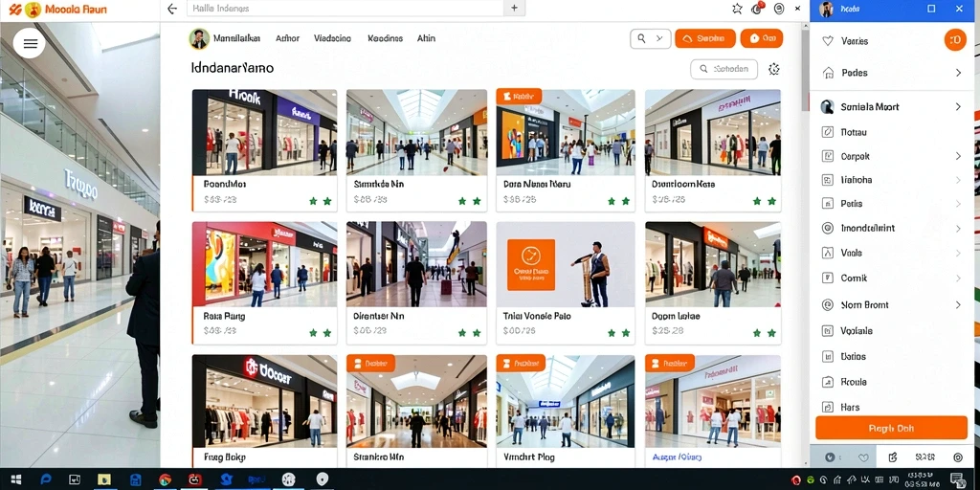Expand the Imondtelirint row chevron

click(x=958, y=228)
